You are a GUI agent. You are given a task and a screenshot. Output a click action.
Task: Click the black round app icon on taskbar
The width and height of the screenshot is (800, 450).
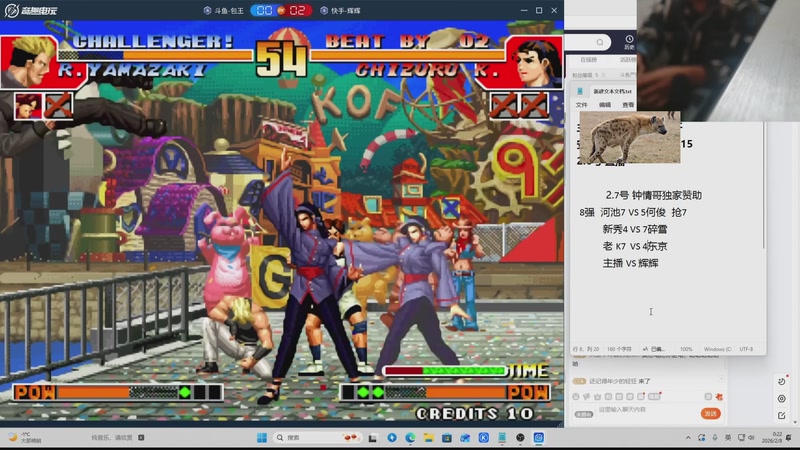pyautogui.click(x=520, y=438)
